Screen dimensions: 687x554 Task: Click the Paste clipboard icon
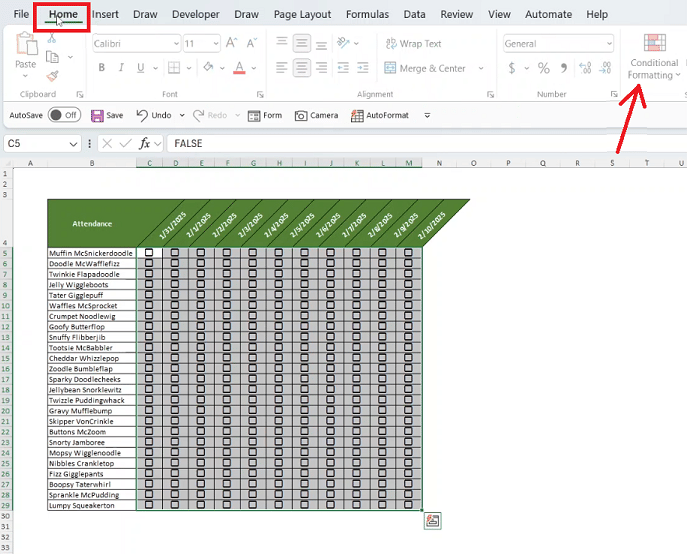point(26,44)
